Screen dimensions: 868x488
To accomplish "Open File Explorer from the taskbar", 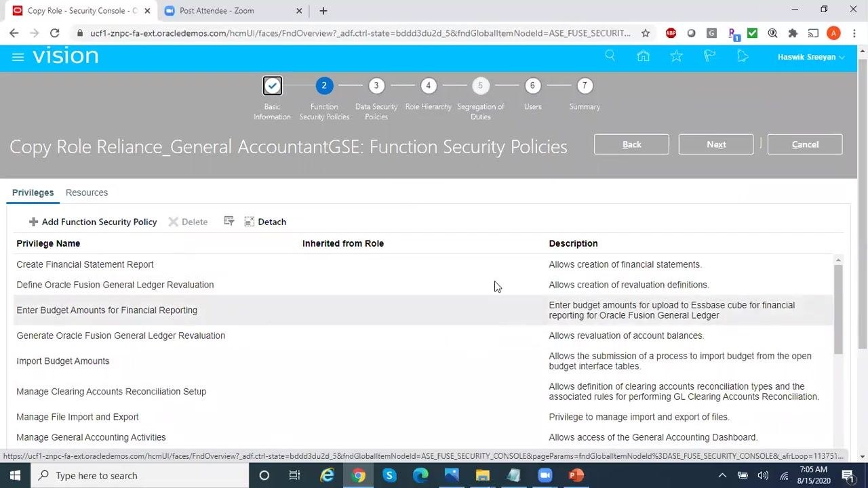I will 482,475.
